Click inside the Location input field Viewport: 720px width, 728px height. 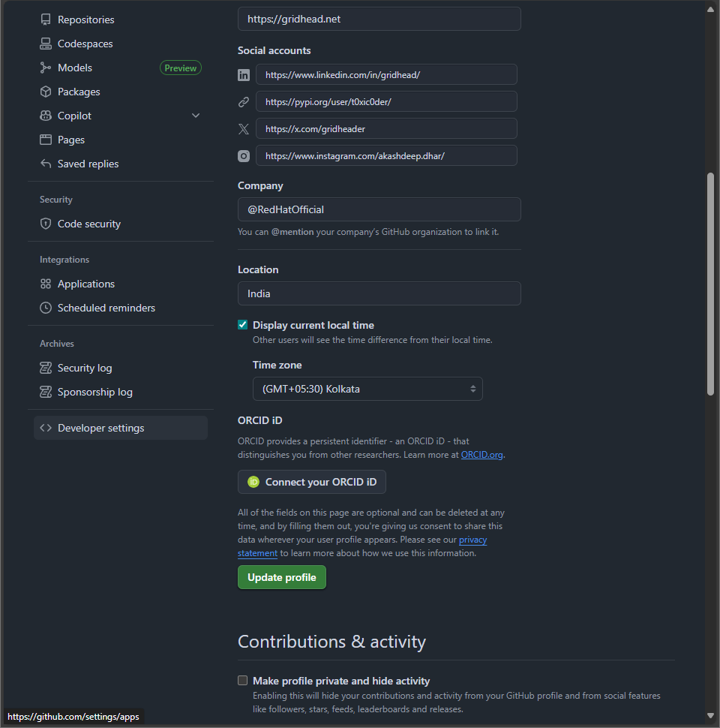pyautogui.click(x=379, y=293)
